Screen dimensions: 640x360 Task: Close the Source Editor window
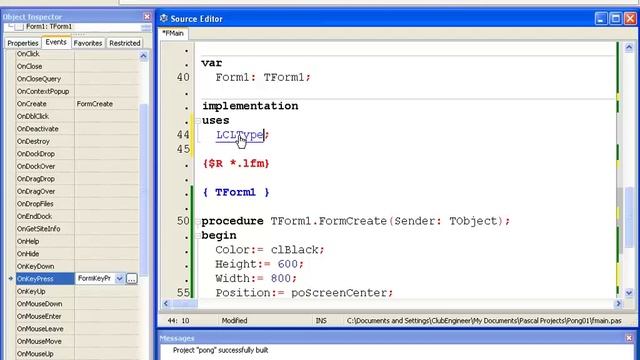(630, 18)
